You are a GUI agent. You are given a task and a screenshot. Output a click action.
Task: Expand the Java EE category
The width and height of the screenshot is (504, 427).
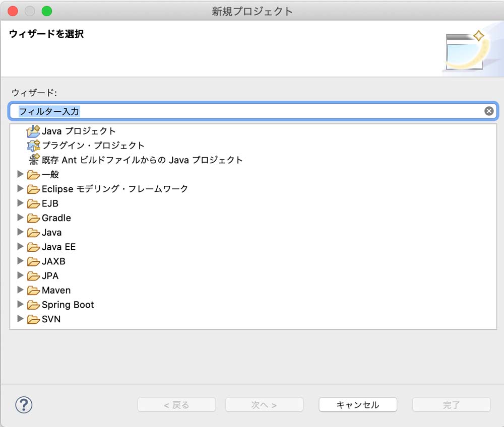pyautogui.click(x=20, y=246)
